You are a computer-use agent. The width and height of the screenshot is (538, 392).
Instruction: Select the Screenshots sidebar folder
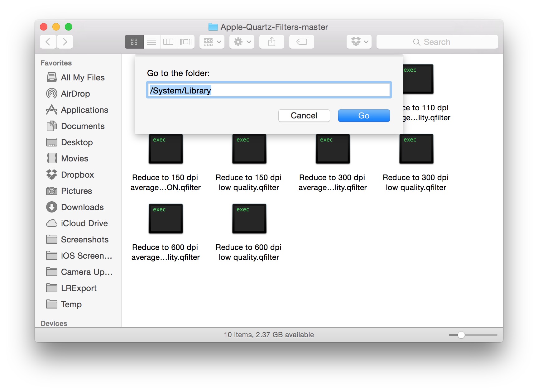pyautogui.click(x=84, y=240)
